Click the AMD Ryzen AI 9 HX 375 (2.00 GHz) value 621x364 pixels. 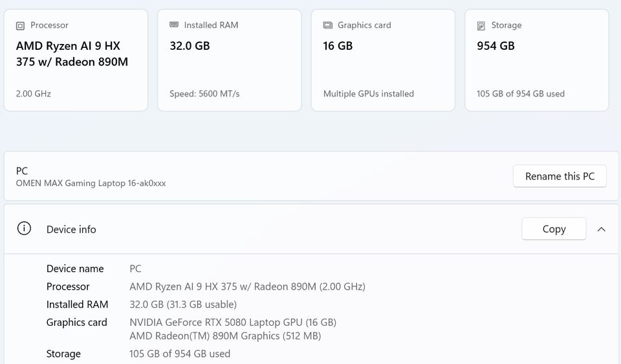247,286
